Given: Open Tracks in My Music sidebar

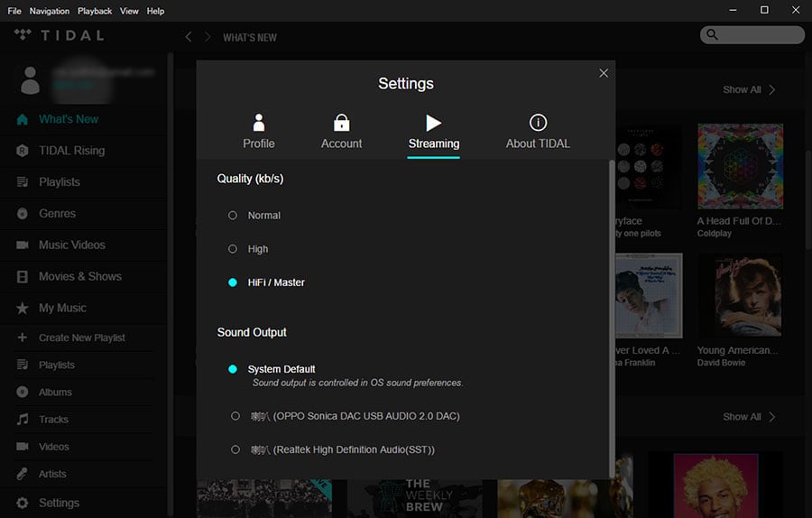Looking at the screenshot, I should [54, 419].
